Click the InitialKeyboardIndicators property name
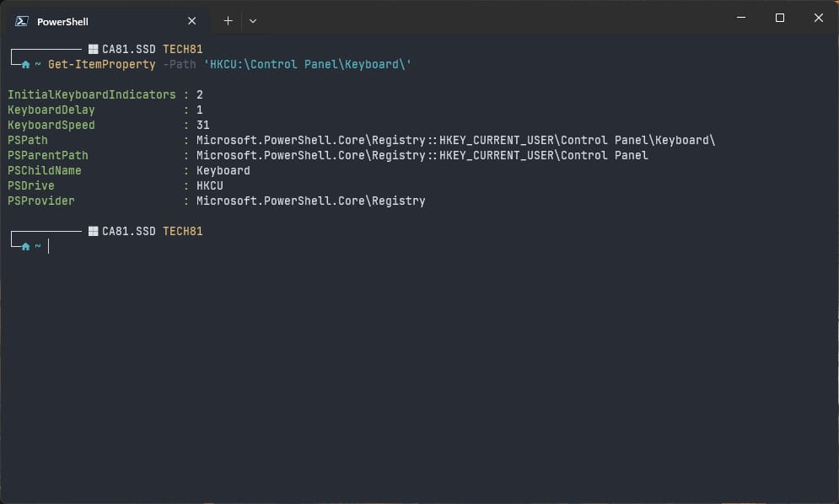This screenshot has width=839, height=504. tap(92, 94)
